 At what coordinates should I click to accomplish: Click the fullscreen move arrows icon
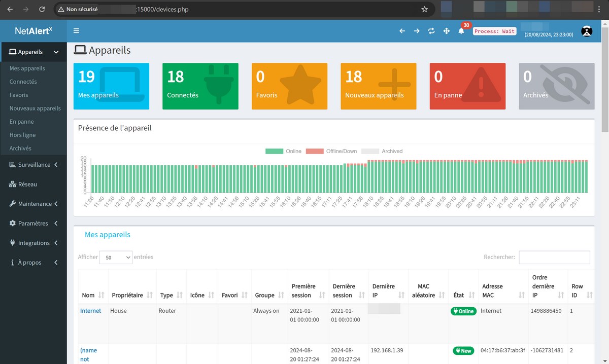[x=447, y=31]
